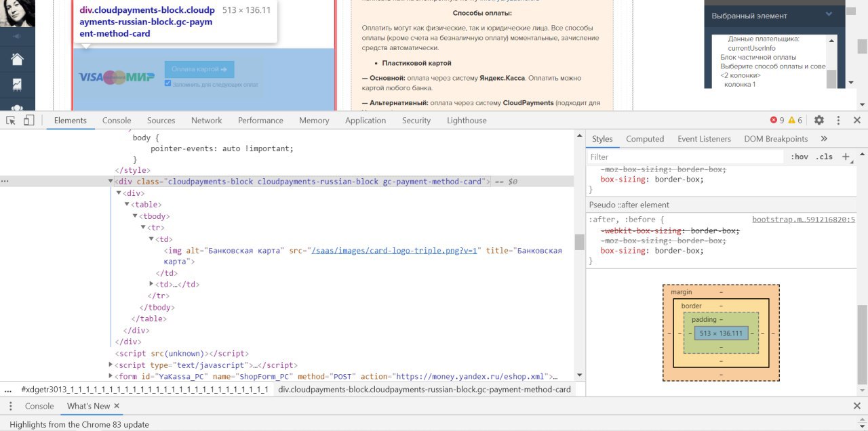Click 'pointer-events: auto !important' code line

pos(222,148)
